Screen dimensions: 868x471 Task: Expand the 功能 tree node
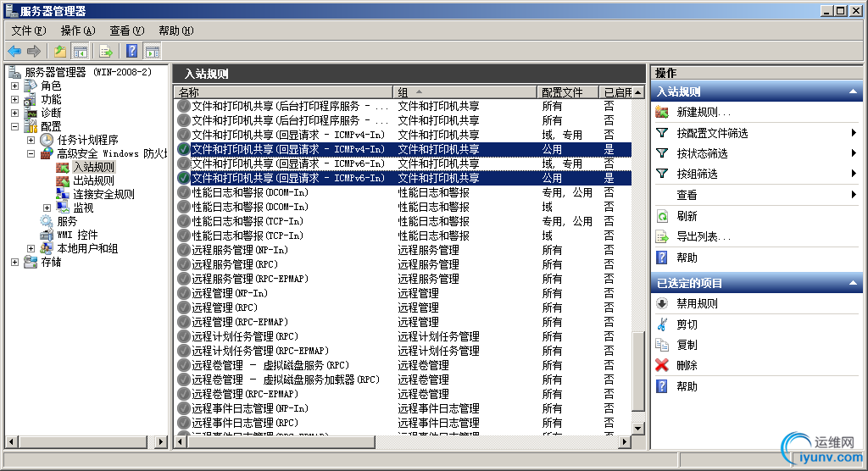point(15,100)
